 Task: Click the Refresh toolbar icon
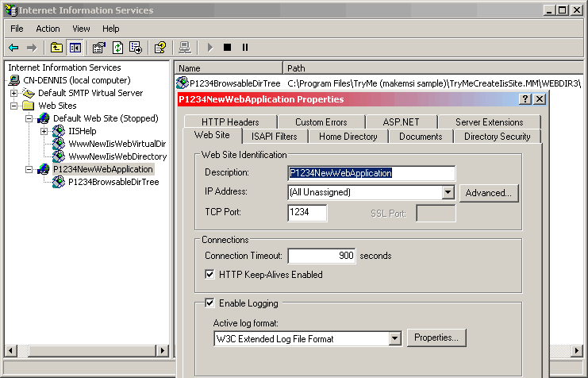(x=117, y=48)
